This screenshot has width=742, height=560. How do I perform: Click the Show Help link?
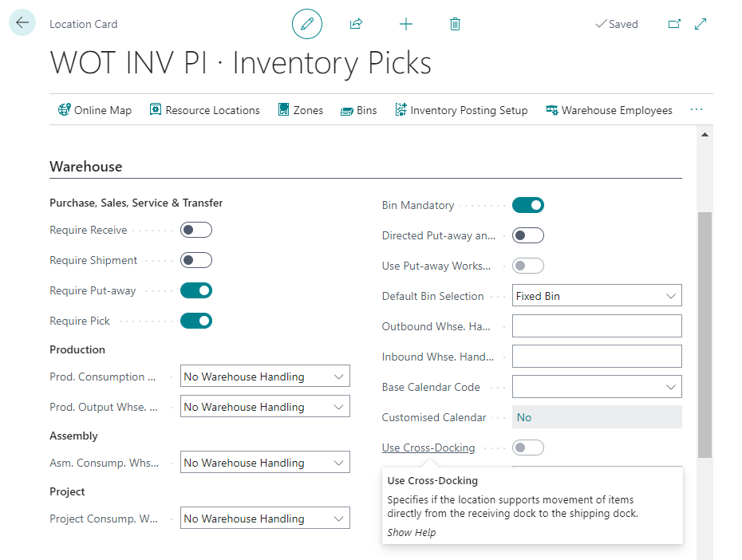point(411,533)
